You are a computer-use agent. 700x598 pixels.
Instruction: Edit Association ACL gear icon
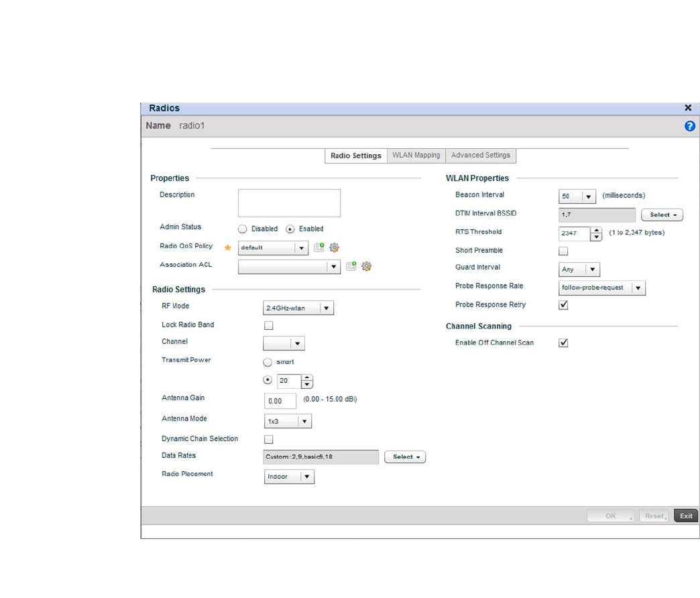[x=367, y=266]
